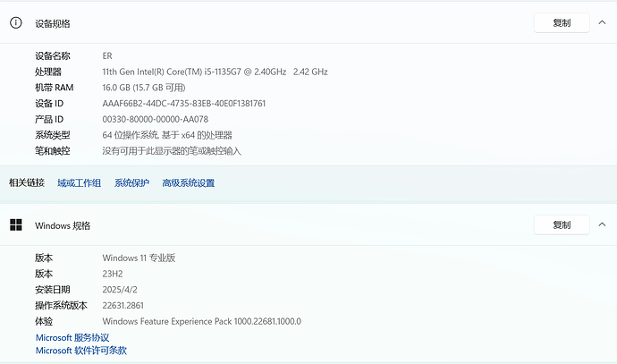Click the 系统类型 label
Image resolution: width=617 pixels, height=364 pixels.
coord(53,135)
